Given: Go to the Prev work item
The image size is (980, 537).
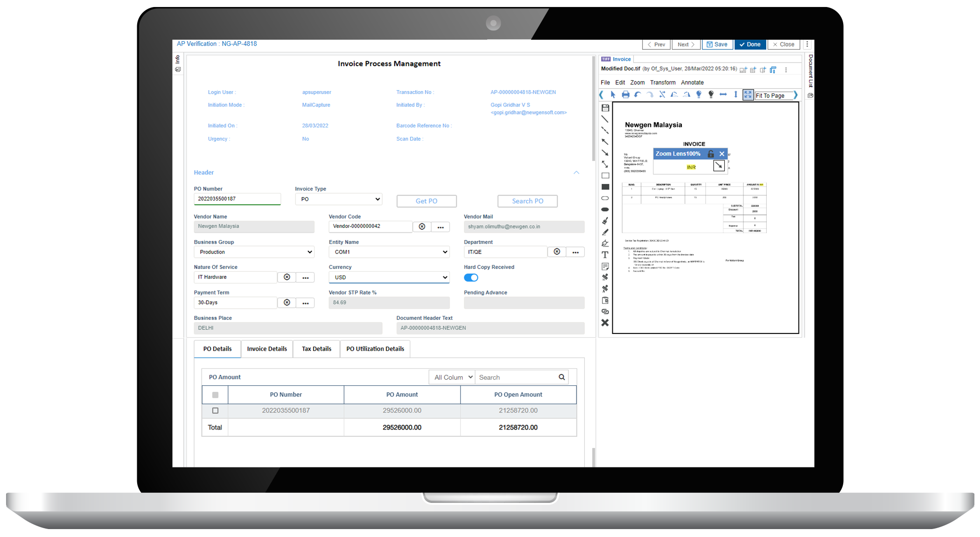Looking at the screenshot, I should tap(657, 44).
